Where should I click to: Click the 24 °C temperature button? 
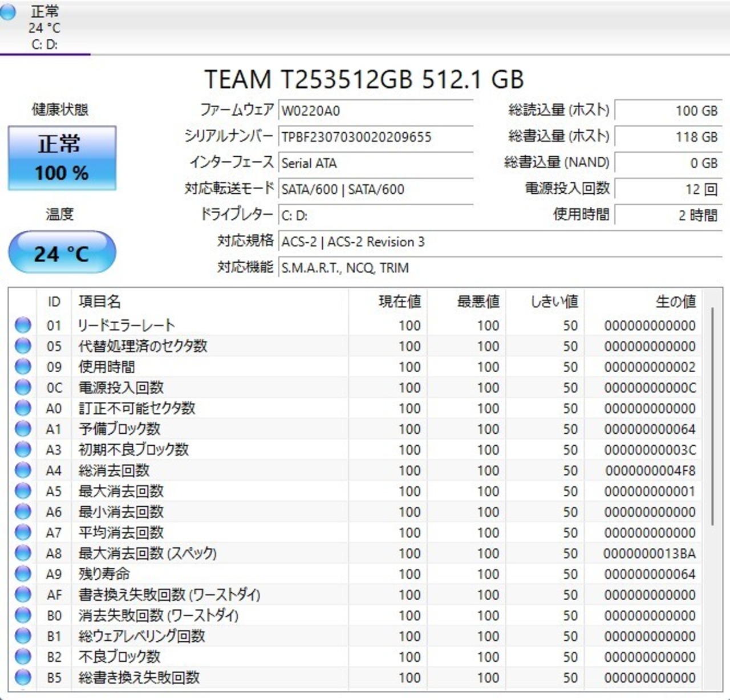click(x=62, y=253)
